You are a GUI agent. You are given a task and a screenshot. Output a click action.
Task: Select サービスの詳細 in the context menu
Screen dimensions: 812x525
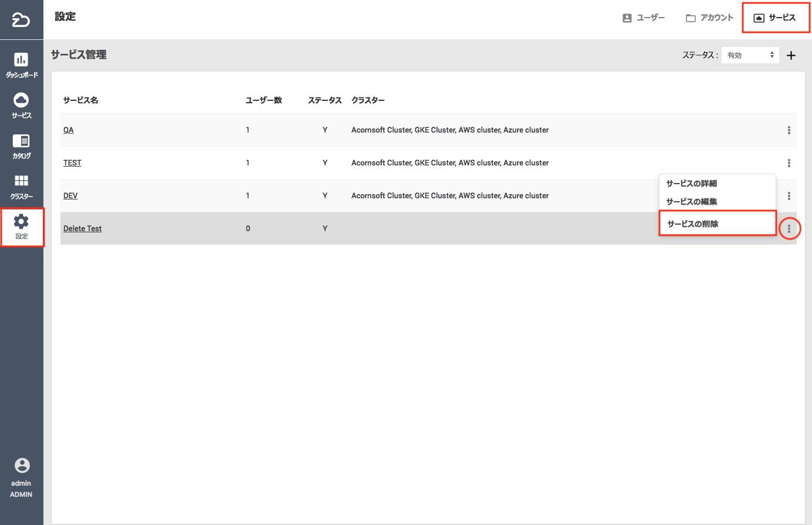pos(691,184)
